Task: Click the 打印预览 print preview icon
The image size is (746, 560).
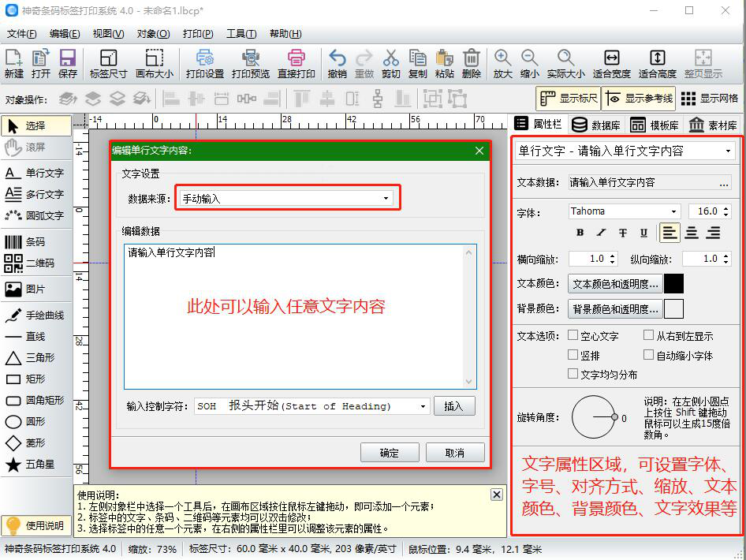Action: tap(251, 63)
